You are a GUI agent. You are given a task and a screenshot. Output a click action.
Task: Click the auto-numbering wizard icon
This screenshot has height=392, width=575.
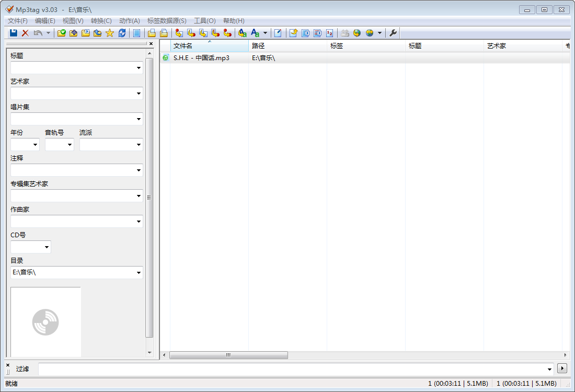coord(329,33)
